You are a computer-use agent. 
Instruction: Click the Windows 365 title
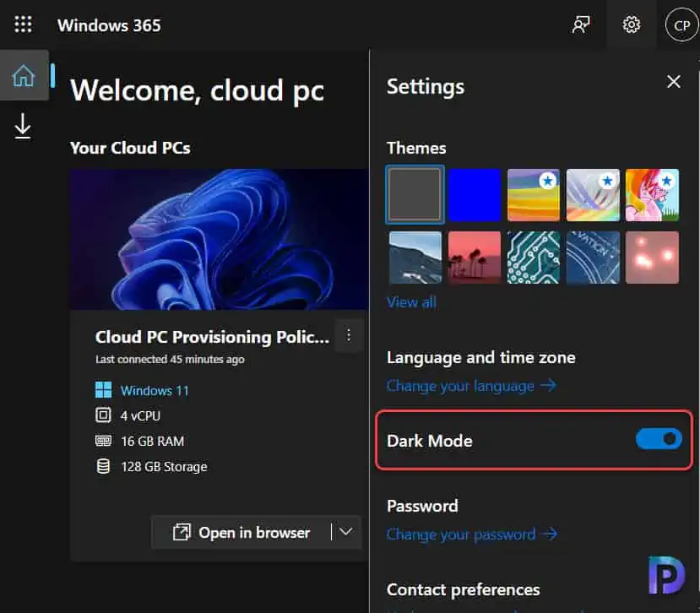point(109,25)
